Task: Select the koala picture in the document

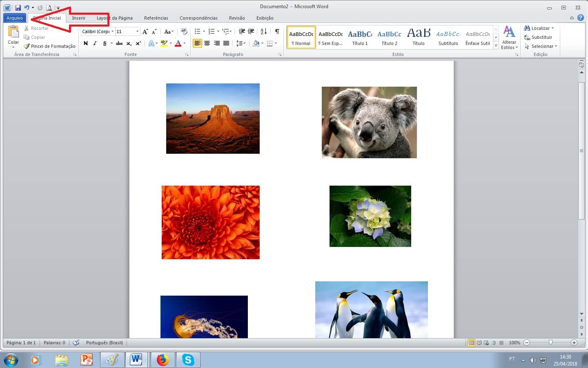Action: pyautogui.click(x=369, y=122)
